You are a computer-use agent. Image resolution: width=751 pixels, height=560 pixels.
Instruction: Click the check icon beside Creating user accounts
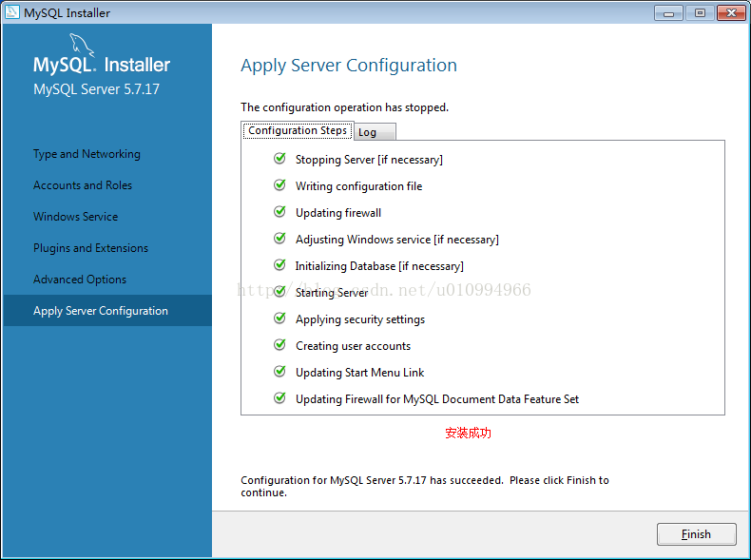coord(279,345)
